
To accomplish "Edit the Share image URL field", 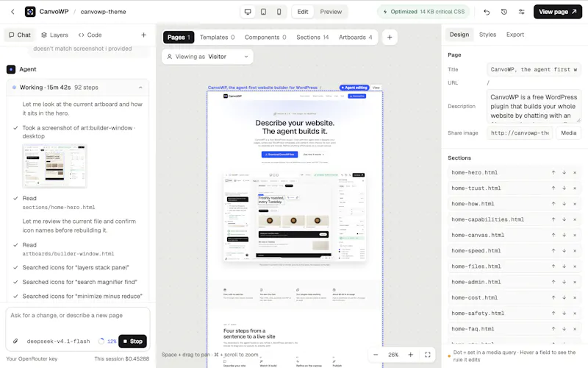I will [520, 133].
